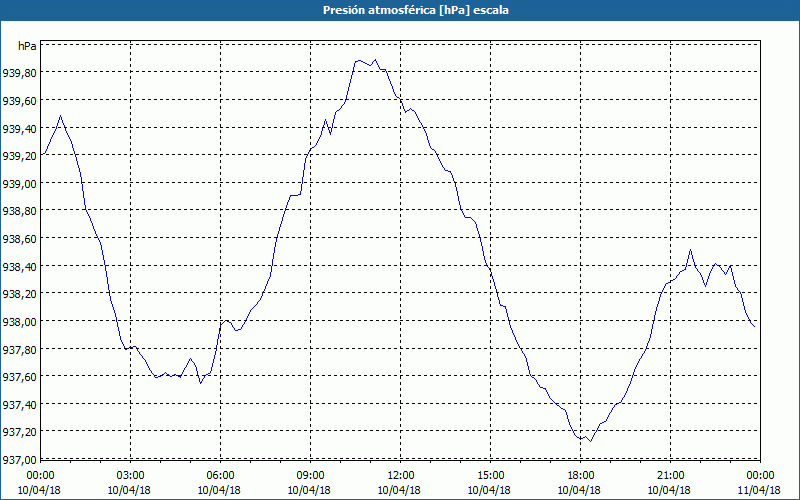Viewport: 800px width, 500px height.
Task: Click the 12:00 time label on x-axis
Action: [401, 476]
